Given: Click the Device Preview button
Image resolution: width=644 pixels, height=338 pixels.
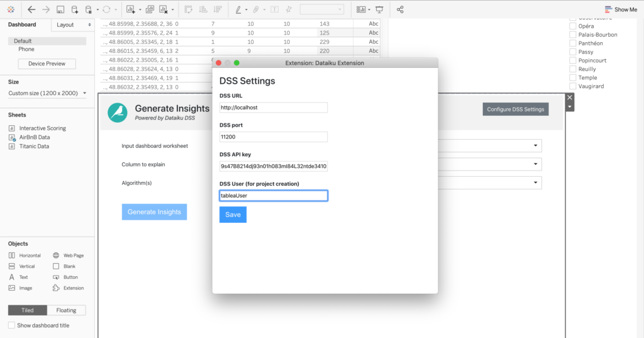Looking at the screenshot, I should click(x=47, y=64).
